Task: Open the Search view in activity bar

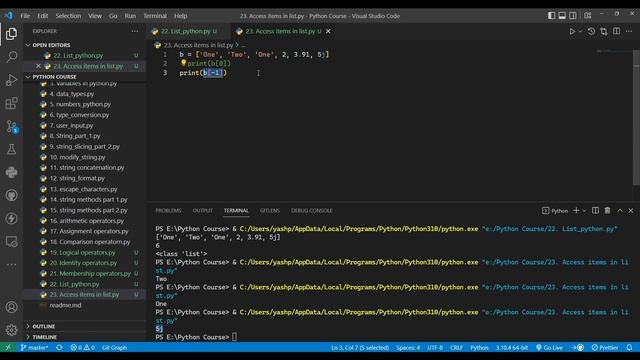Action: [x=11, y=57]
